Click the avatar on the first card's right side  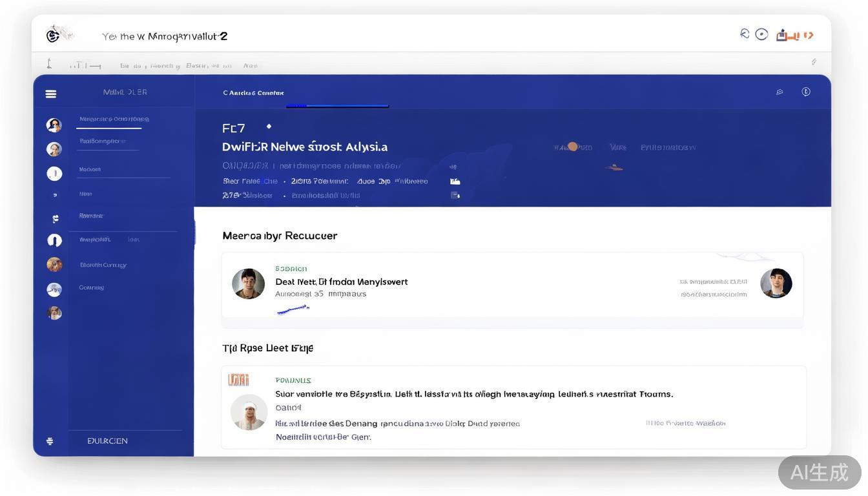coord(776,284)
